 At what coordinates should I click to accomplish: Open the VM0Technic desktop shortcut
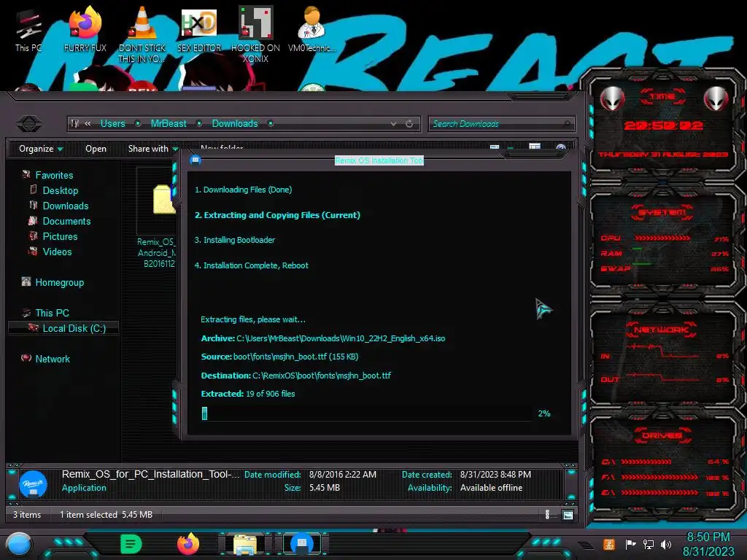(x=311, y=29)
